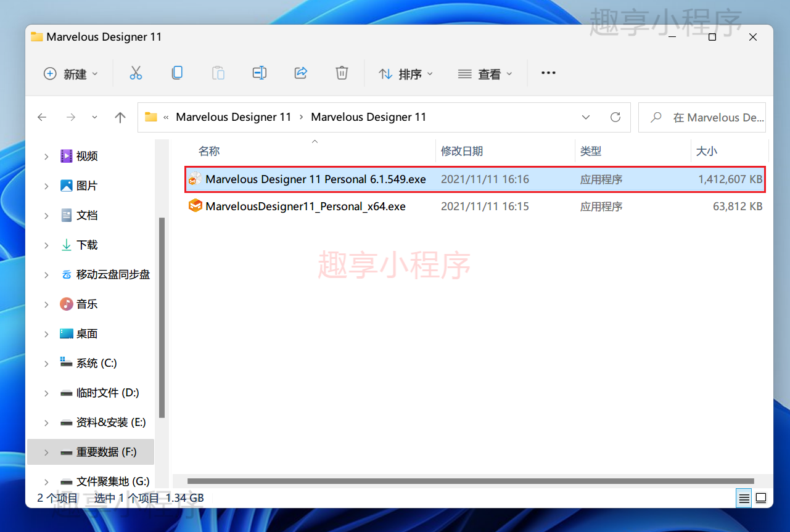The image size is (790, 532).
Task: Click the Cut scissors icon
Action: tap(136, 73)
